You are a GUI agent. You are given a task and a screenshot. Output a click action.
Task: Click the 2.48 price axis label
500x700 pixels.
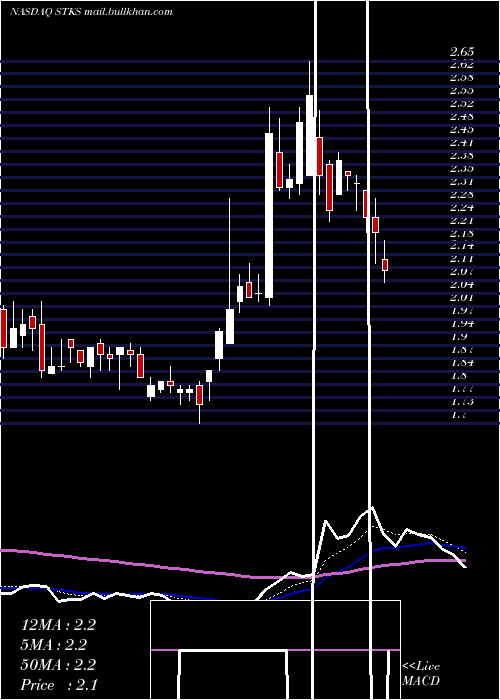pos(462,117)
